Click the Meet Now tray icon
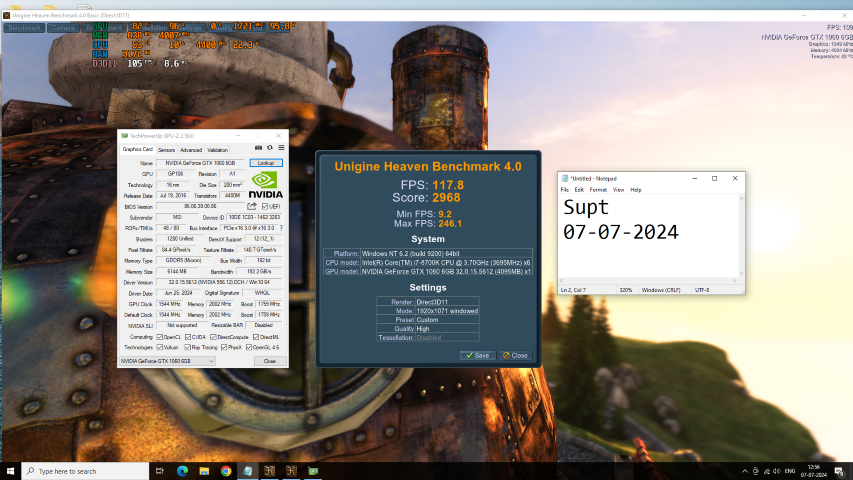 pos(756,471)
